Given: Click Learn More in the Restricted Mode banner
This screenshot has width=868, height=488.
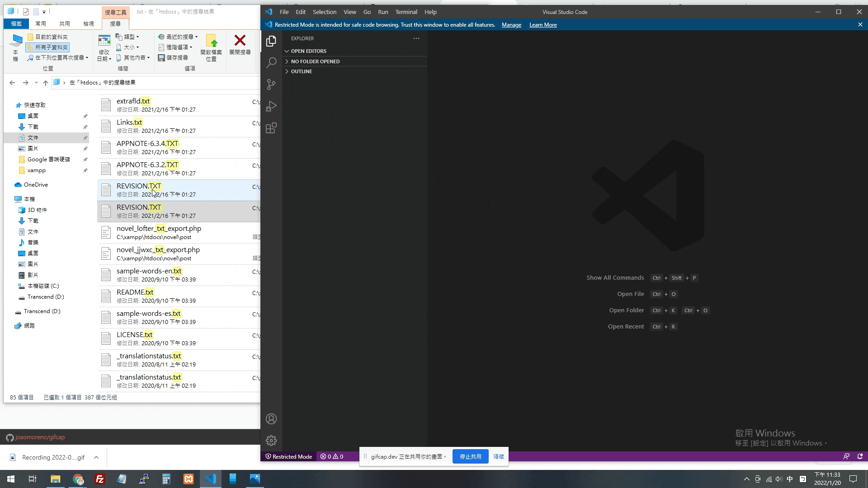Looking at the screenshot, I should pyautogui.click(x=542, y=25).
